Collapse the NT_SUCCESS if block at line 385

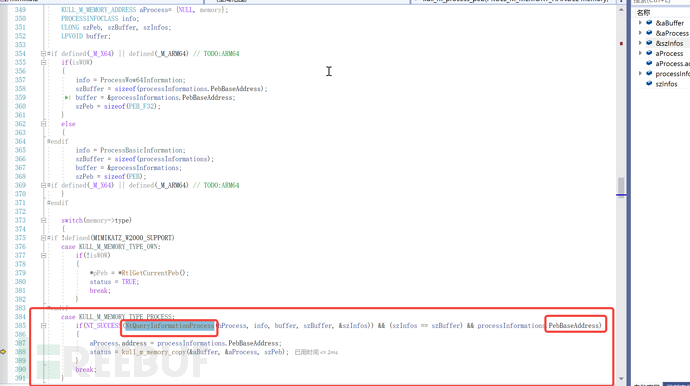coord(43,326)
